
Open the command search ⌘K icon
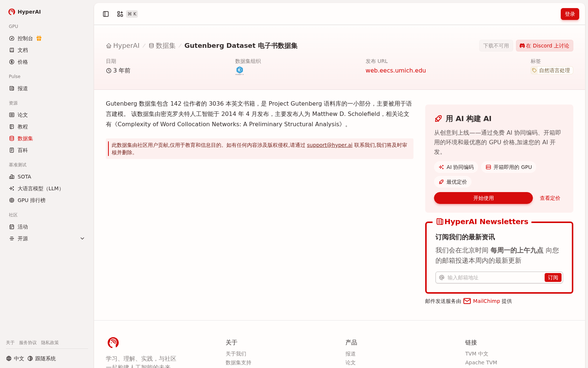click(120, 14)
